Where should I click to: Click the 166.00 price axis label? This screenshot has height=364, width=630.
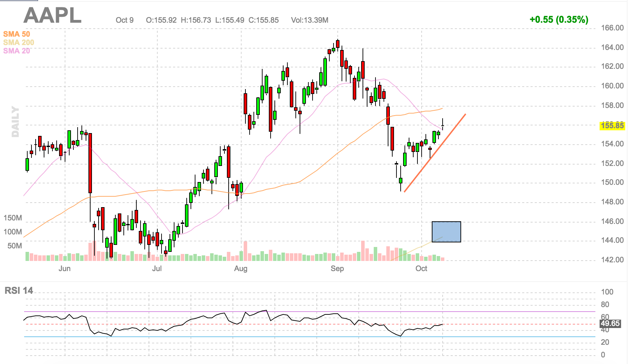[612, 28]
